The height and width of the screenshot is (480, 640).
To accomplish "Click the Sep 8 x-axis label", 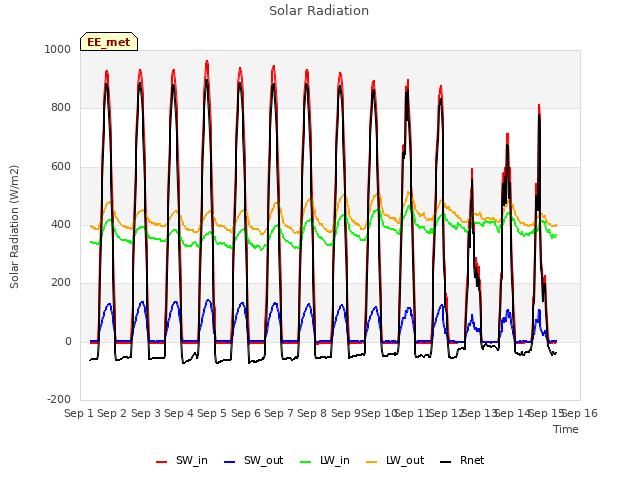I will [312, 413].
